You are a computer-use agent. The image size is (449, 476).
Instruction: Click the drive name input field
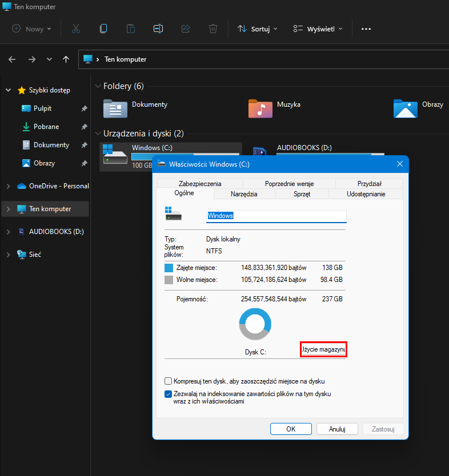[276, 216]
